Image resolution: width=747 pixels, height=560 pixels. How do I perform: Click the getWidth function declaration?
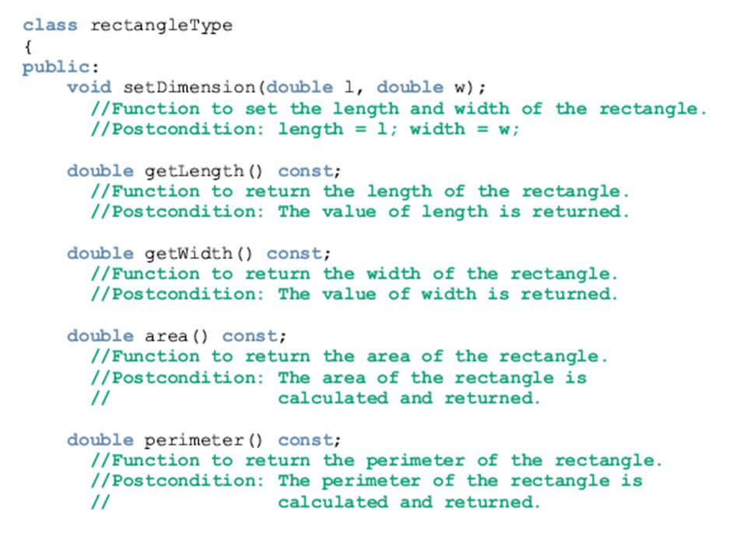click(x=198, y=254)
